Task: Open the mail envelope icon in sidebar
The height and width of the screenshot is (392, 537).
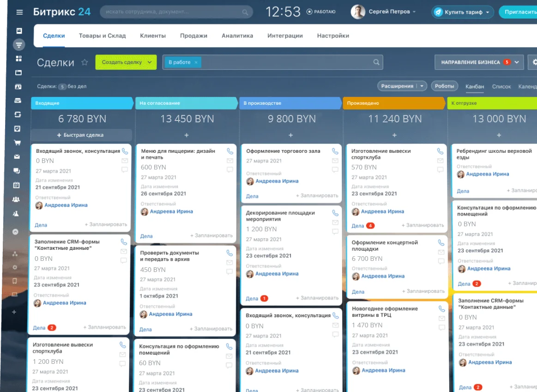Action: point(17,157)
